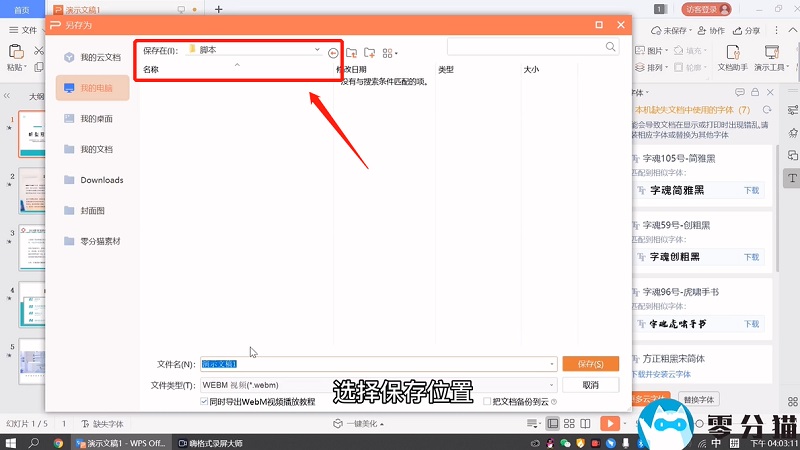800x450 pixels.
Task: Click the search magnifier in save dialog
Action: point(611,47)
